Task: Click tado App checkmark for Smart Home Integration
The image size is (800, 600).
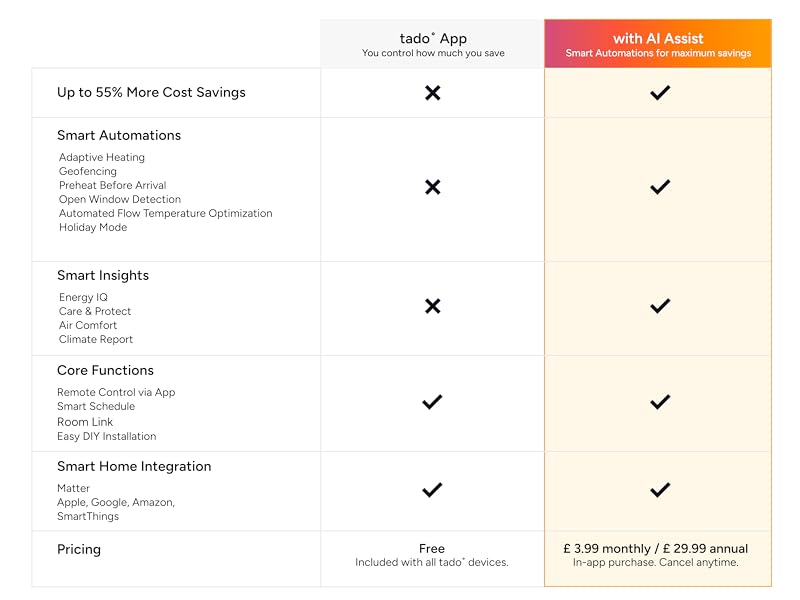Action: tap(432, 490)
